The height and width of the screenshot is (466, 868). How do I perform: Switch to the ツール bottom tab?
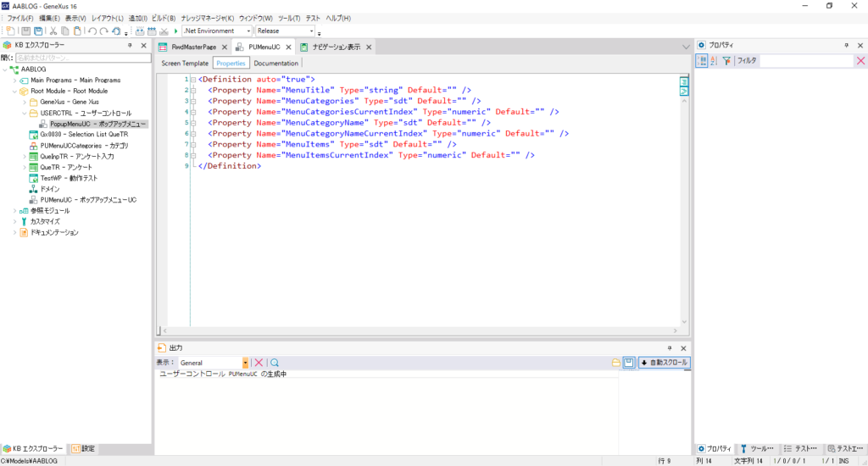click(x=757, y=449)
